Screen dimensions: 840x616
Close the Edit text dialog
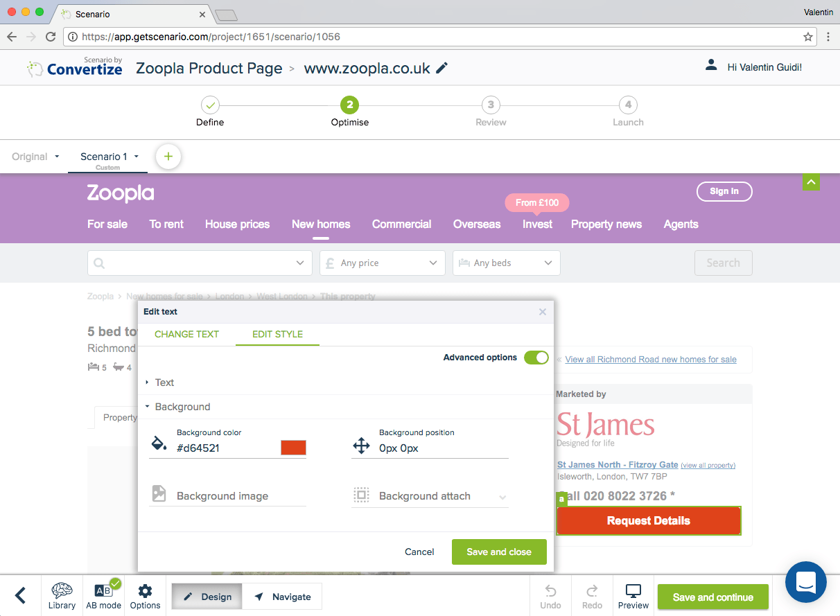[543, 312]
